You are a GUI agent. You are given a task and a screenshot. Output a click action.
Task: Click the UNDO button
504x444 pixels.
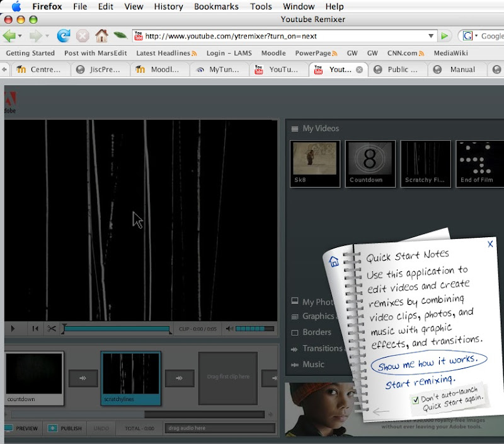tap(101, 428)
